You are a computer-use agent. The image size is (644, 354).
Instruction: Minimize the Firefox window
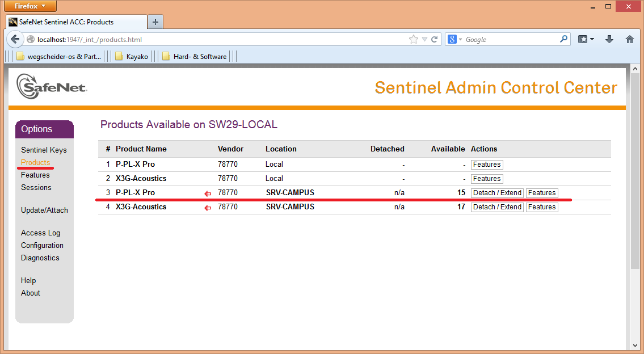[593, 6]
